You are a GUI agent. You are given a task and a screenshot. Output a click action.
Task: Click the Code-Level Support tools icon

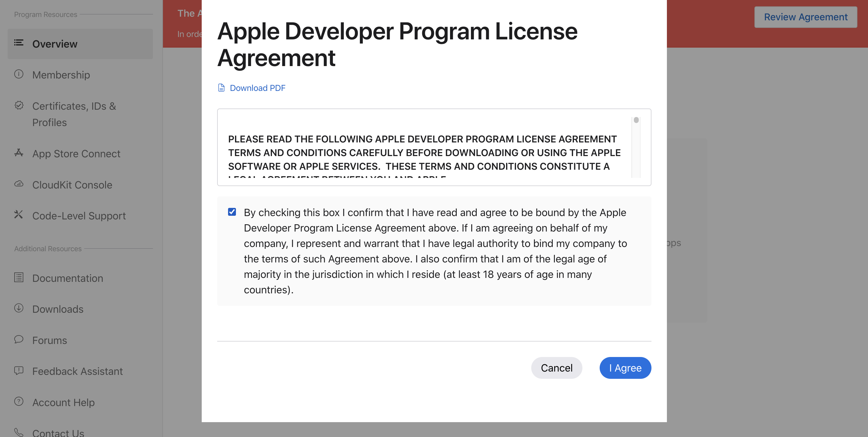[x=18, y=215]
